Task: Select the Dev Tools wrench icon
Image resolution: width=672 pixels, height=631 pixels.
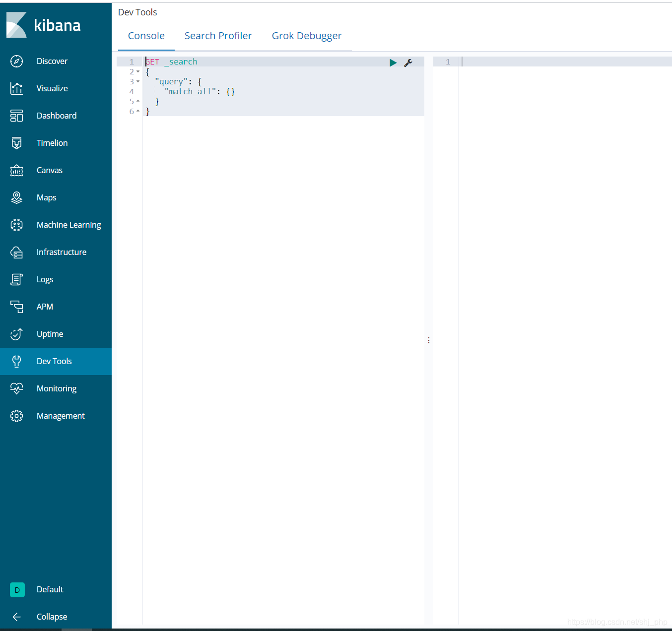Action: (x=16, y=361)
